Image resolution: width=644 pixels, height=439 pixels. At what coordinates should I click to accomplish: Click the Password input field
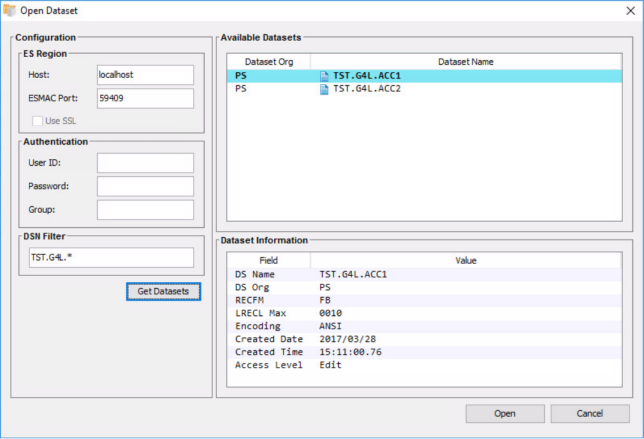[x=145, y=186]
